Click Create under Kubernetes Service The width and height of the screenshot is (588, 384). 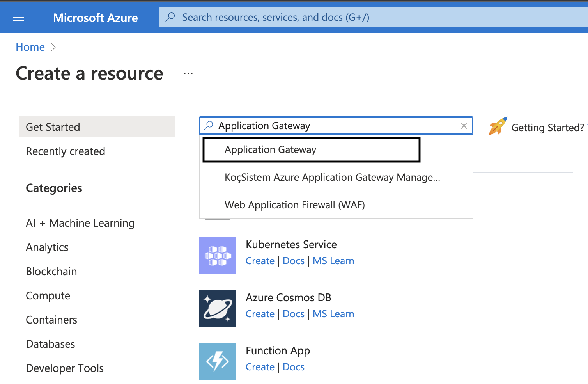coord(260,261)
